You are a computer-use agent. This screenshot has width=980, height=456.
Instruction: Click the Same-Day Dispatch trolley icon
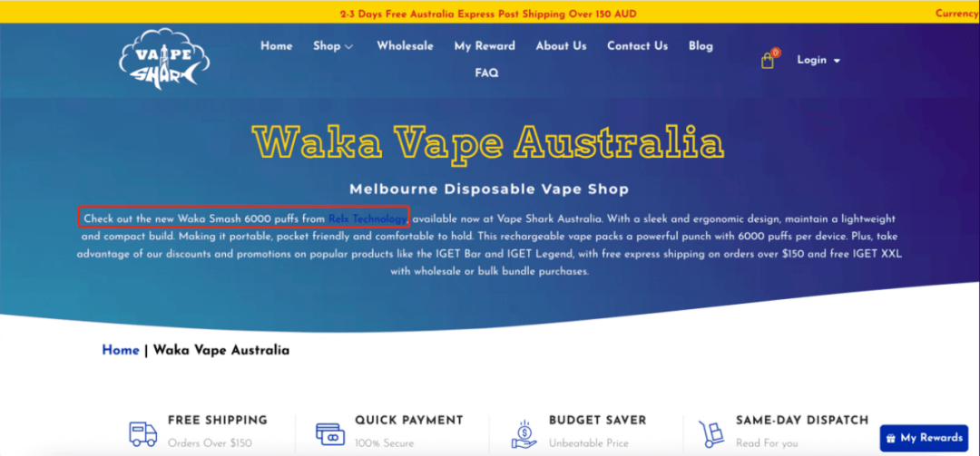pos(711,433)
